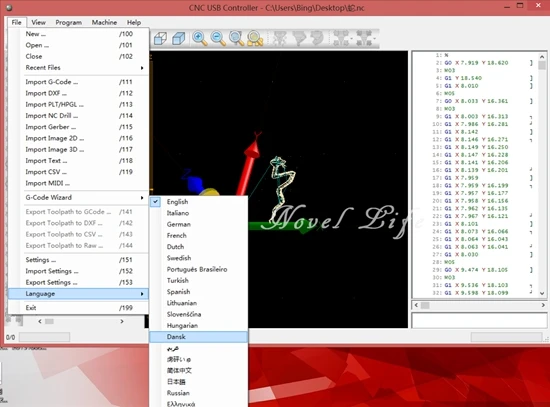550x407 pixels.
Task: Open the Machine menu
Action: coord(104,22)
